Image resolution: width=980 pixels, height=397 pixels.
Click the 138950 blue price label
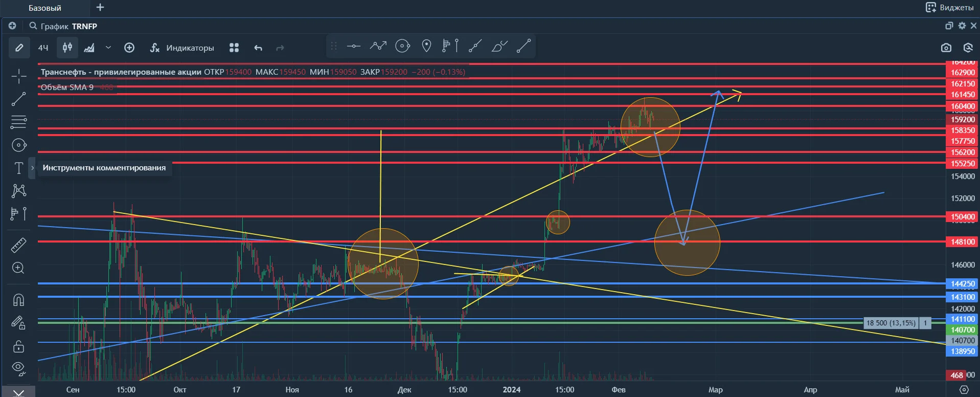(963, 351)
